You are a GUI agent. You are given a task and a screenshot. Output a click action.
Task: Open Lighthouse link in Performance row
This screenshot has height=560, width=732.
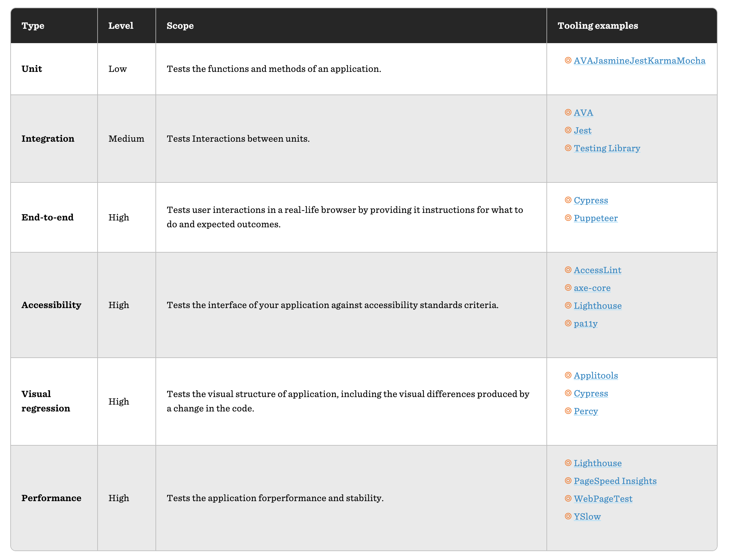coord(597,463)
